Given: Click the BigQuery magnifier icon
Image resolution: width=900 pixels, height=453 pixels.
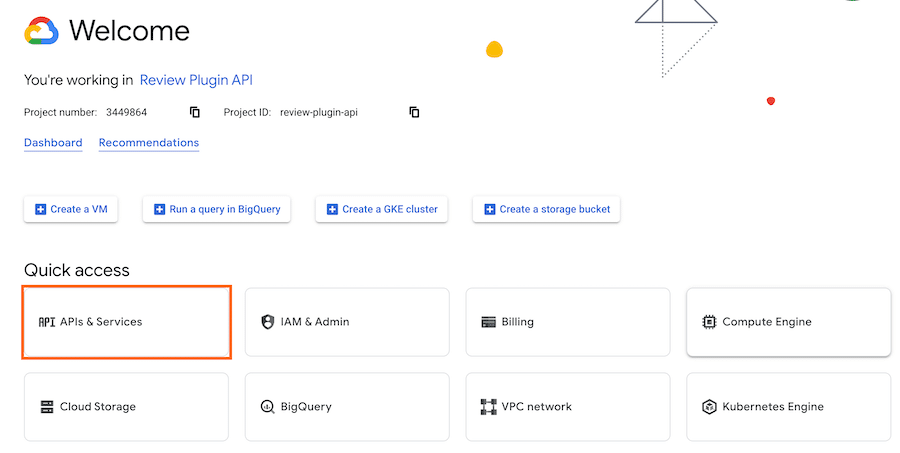Looking at the screenshot, I should [x=267, y=407].
